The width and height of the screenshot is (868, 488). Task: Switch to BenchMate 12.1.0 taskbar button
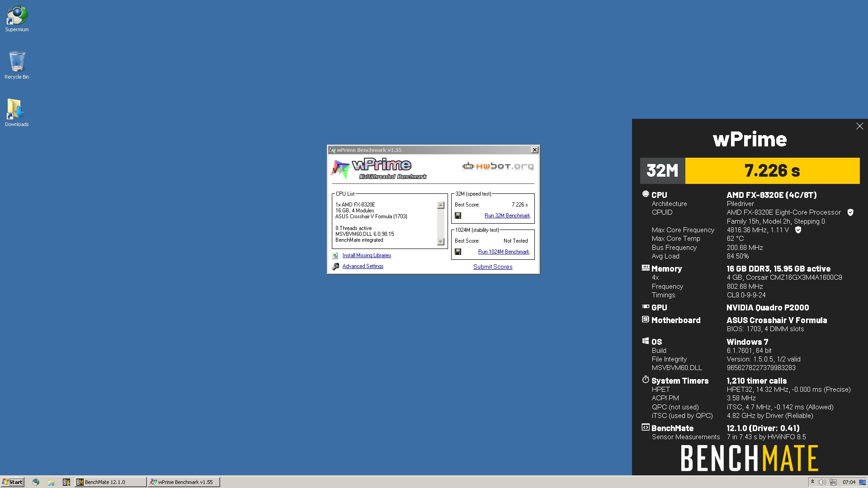click(110, 482)
